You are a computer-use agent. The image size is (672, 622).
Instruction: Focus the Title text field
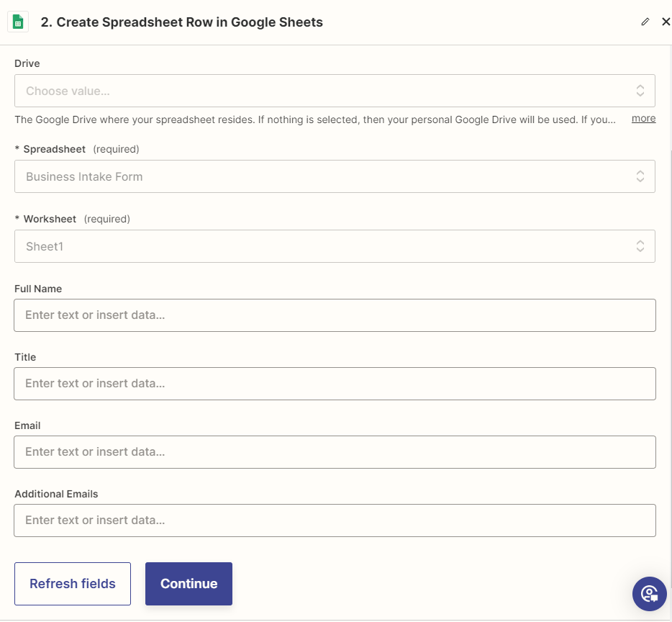(335, 384)
